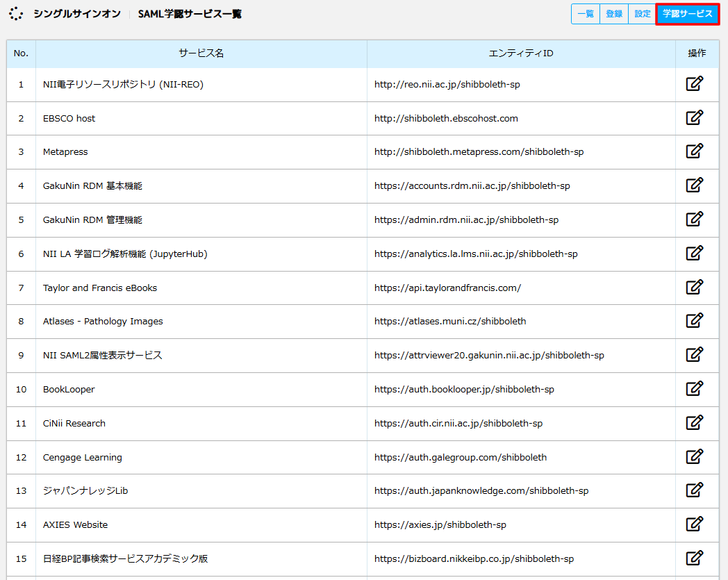Click the ジャパンナレッジLib name
This screenshot has height=580, width=728.
[85, 491]
